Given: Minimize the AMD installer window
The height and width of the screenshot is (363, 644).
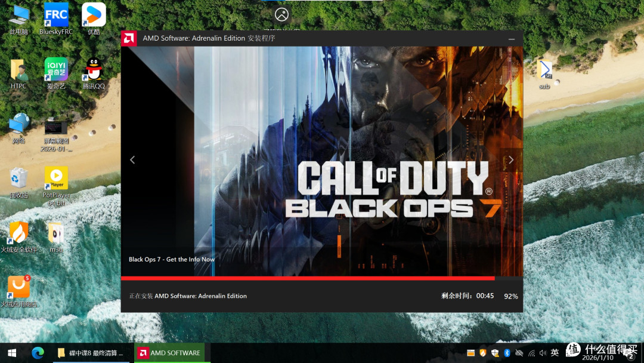Looking at the screenshot, I should [512, 39].
